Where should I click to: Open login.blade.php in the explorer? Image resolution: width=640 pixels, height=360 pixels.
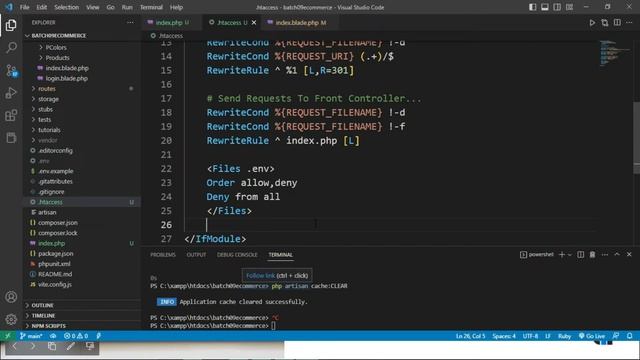pyautogui.click(x=67, y=78)
